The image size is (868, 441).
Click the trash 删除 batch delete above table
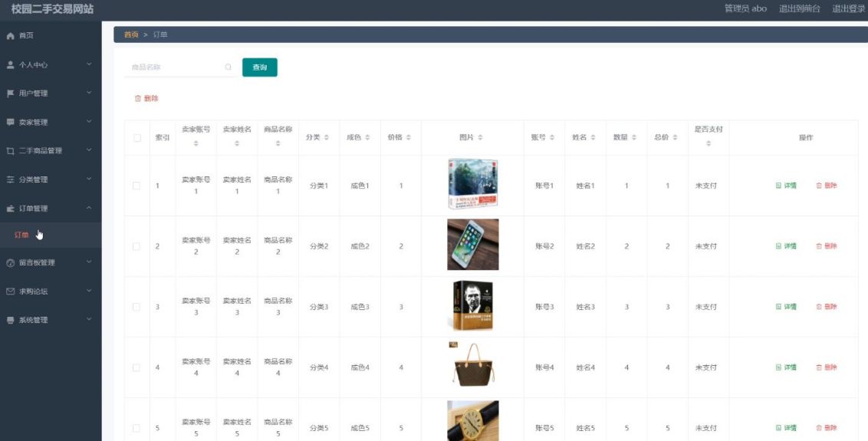[146, 98]
